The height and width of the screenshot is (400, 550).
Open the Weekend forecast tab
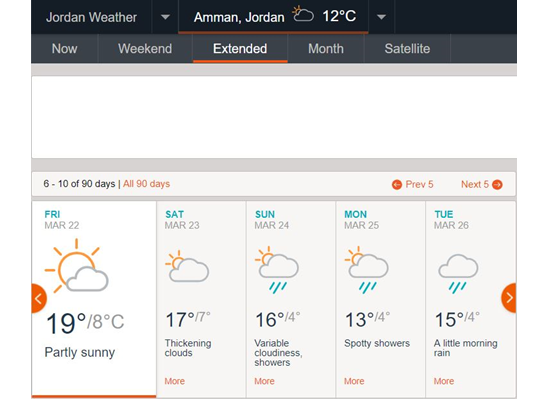(145, 48)
